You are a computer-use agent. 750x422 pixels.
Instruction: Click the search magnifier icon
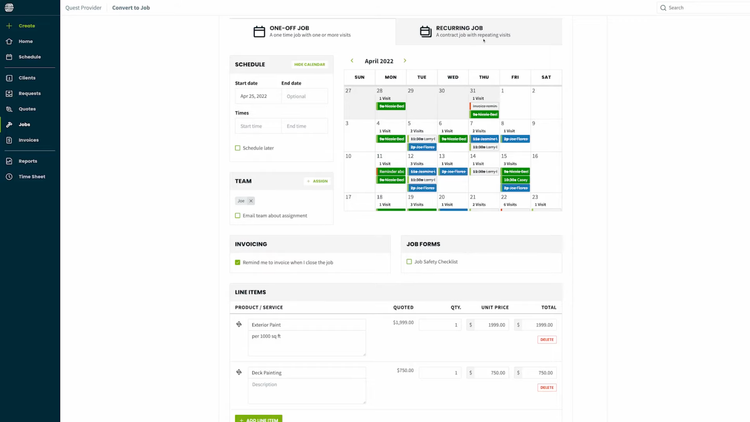(663, 8)
